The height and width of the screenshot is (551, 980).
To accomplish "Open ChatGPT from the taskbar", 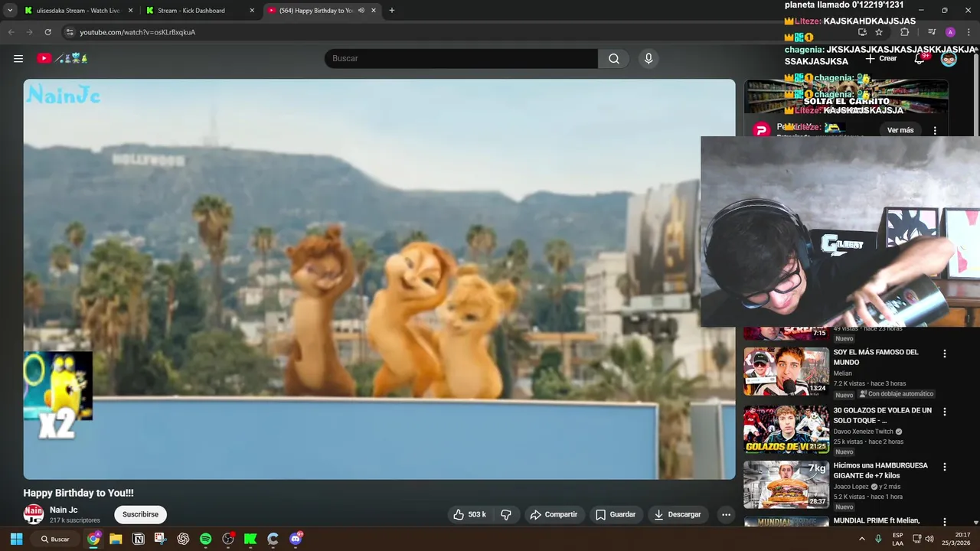I will click(183, 539).
